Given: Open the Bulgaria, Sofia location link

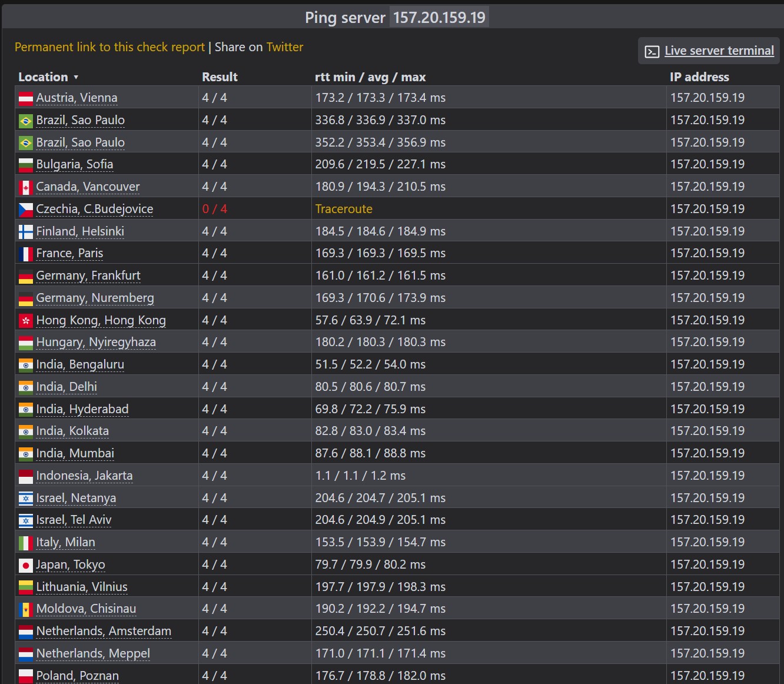Looking at the screenshot, I should point(75,164).
